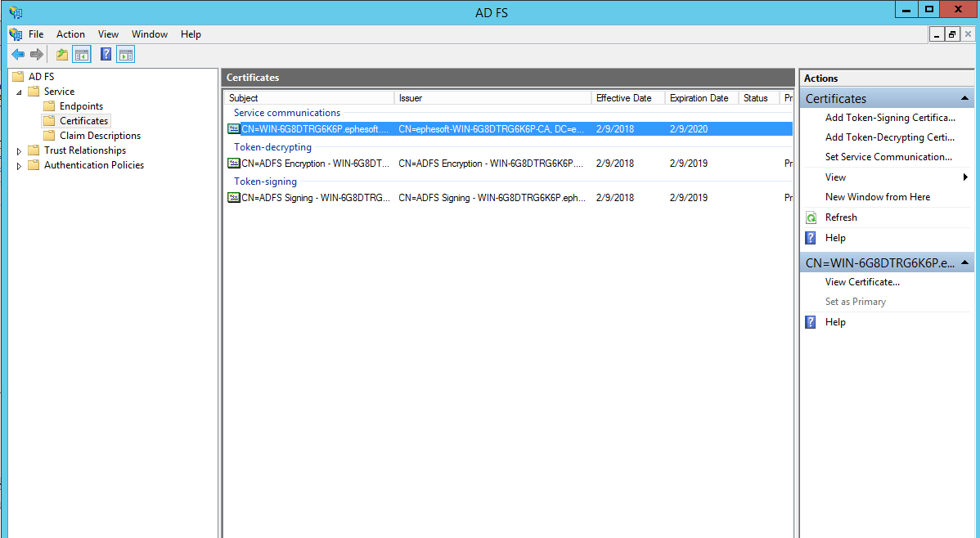Click the Claim Descriptions folder icon
Image resolution: width=980 pixels, height=538 pixels.
49,136
